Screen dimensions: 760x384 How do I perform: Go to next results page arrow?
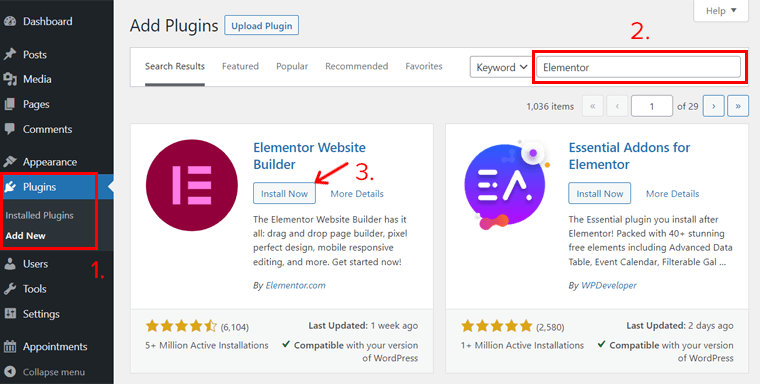[713, 106]
